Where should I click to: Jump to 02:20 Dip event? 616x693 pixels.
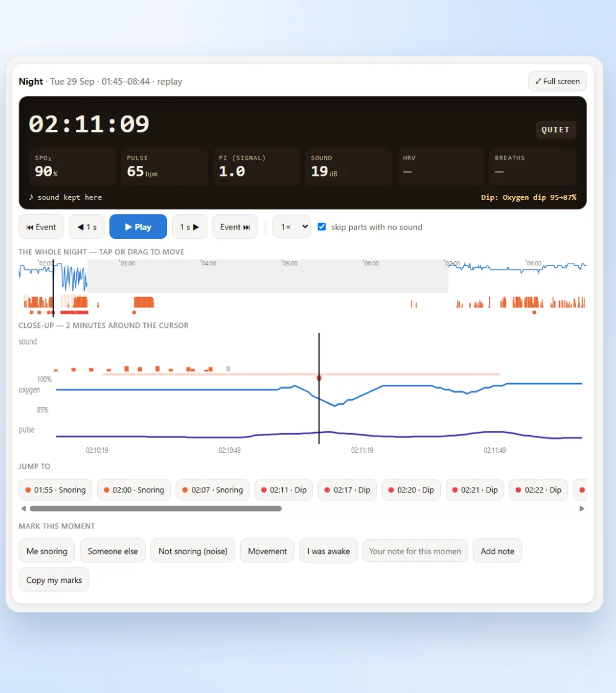point(411,489)
